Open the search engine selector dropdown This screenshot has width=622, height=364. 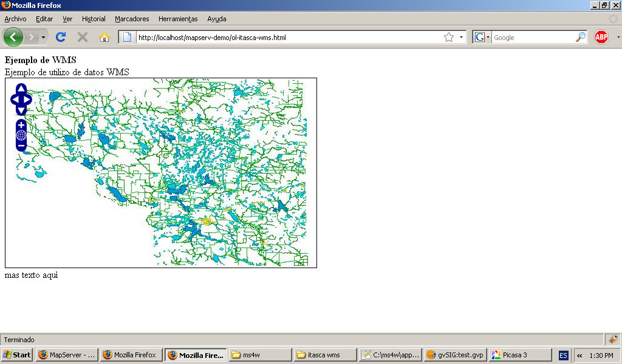pos(482,38)
